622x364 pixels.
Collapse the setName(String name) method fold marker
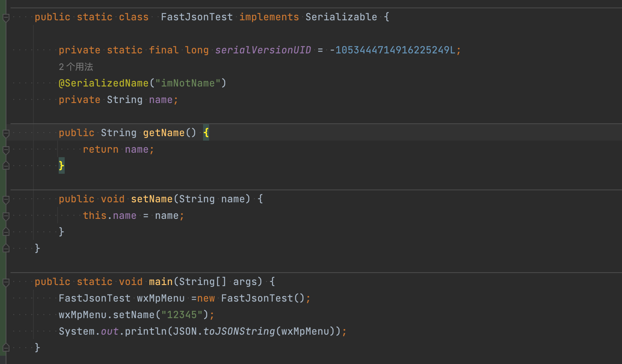tap(6, 199)
